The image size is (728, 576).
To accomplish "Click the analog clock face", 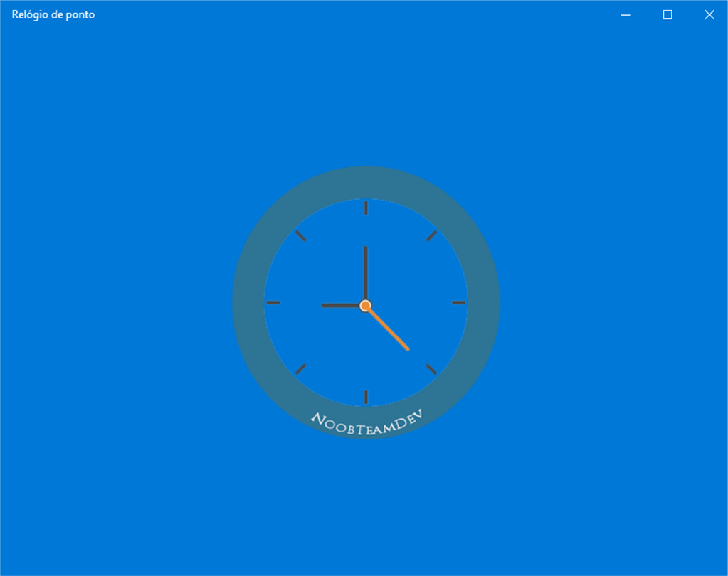I will tap(366, 302).
